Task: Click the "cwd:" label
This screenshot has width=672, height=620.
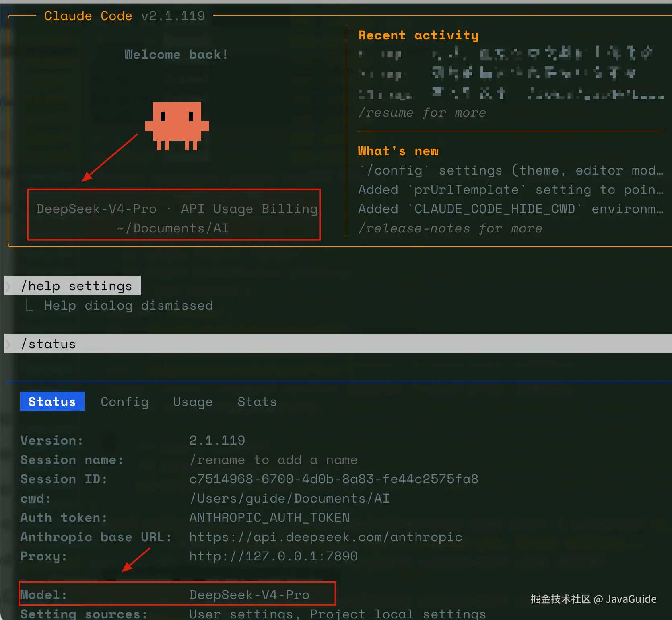Action: pos(36,498)
